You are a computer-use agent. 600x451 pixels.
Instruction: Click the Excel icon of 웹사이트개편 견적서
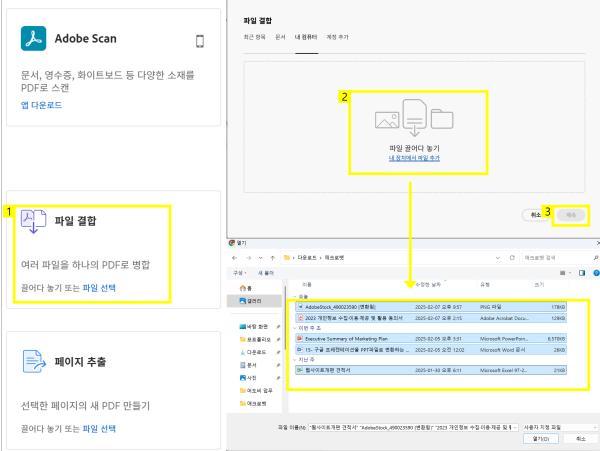[x=300, y=370]
